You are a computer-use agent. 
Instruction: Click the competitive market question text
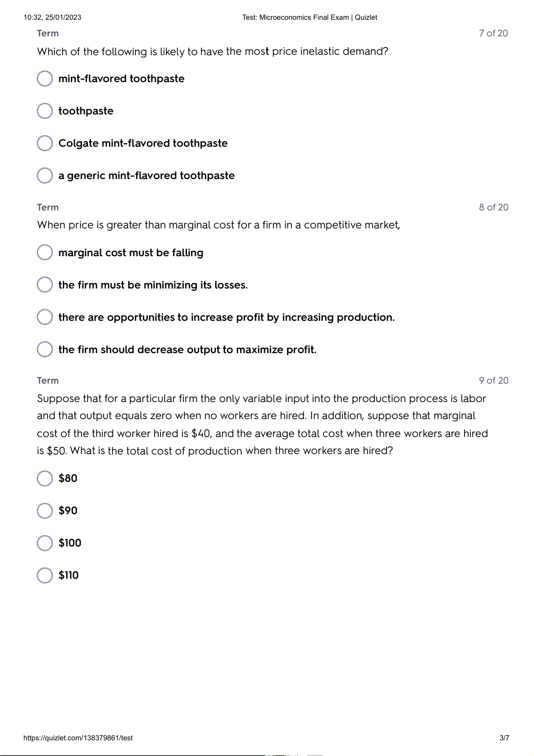(x=218, y=225)
